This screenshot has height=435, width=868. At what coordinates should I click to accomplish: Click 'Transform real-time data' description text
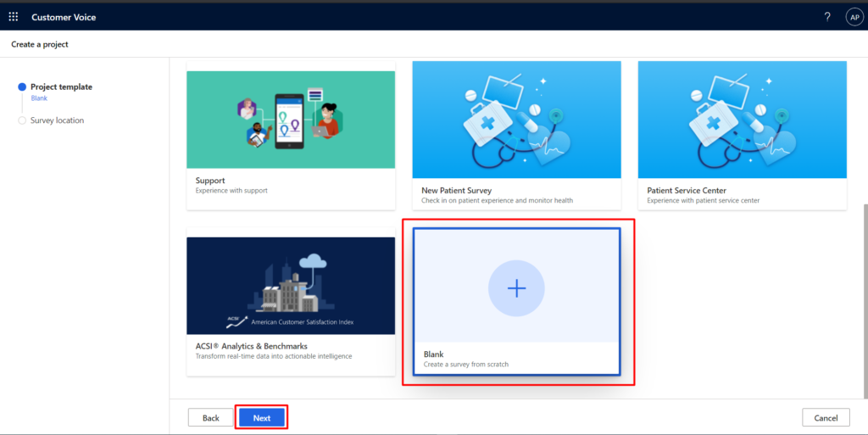[274, 356]
